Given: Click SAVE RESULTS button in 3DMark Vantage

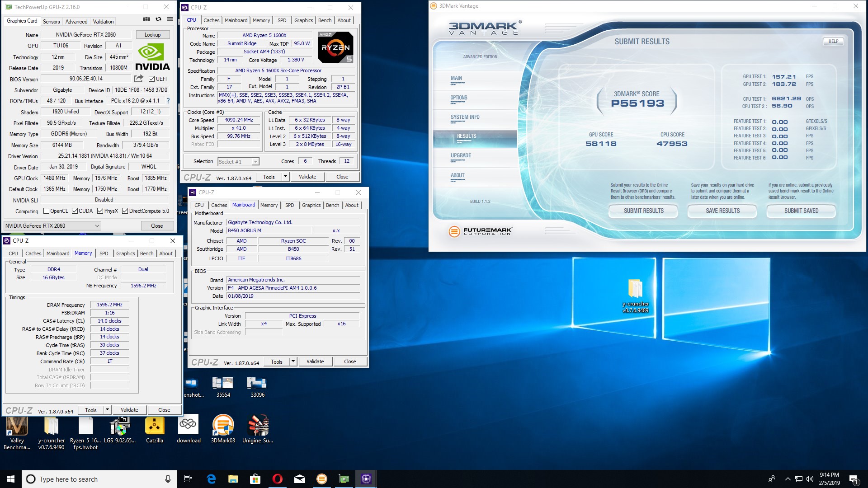Looking at the screenshot, I should tap(722, 211).
